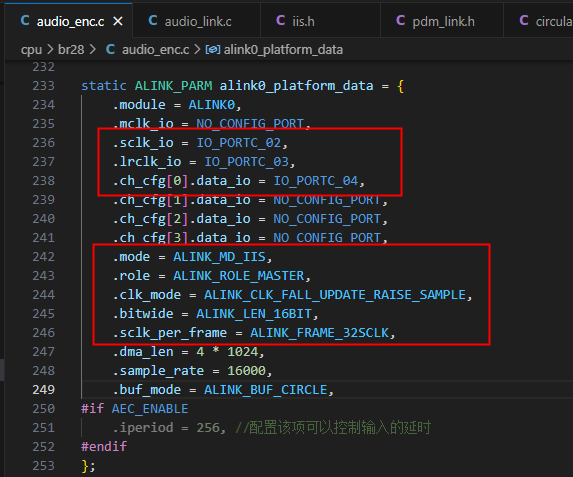Click the .sclk_per_frame field name

170,333
